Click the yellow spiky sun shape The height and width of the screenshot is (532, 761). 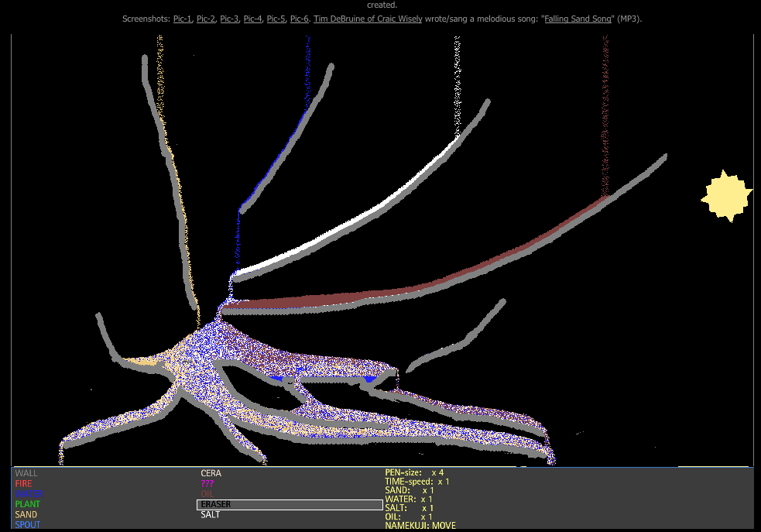(x=726, y=196)
